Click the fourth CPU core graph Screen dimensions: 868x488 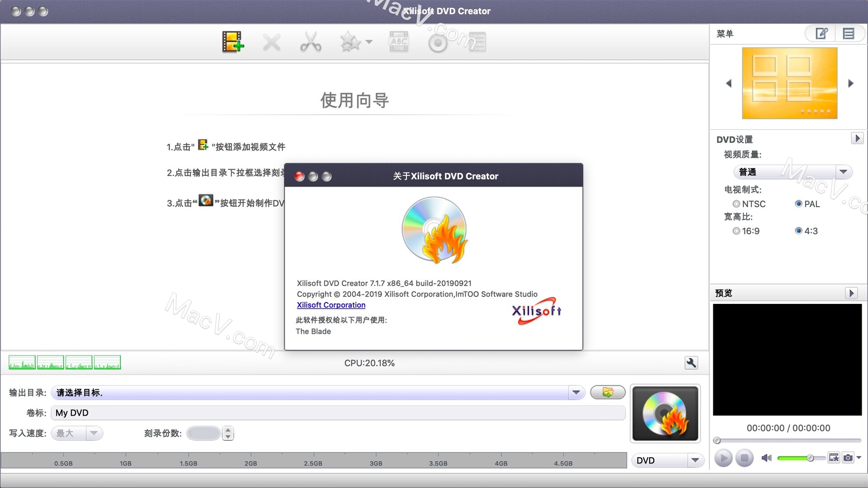[x=107, y=363]
